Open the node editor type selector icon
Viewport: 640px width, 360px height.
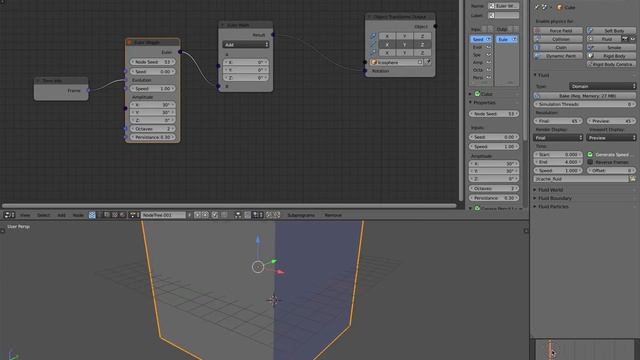[9, 215]
